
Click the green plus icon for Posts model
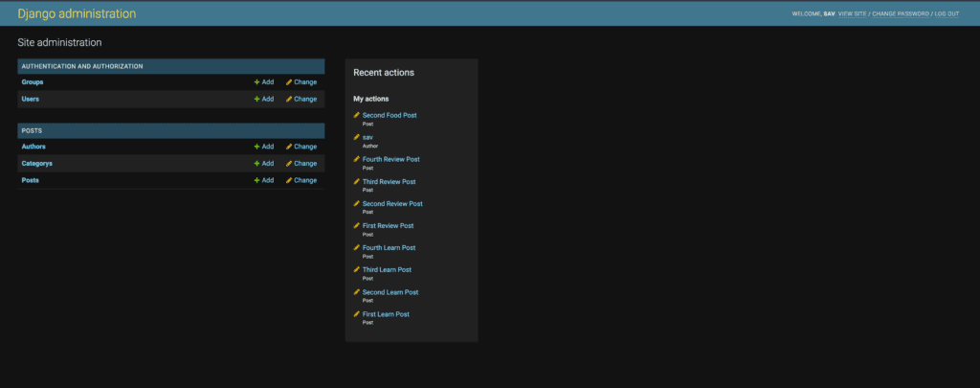pos(256,180)
